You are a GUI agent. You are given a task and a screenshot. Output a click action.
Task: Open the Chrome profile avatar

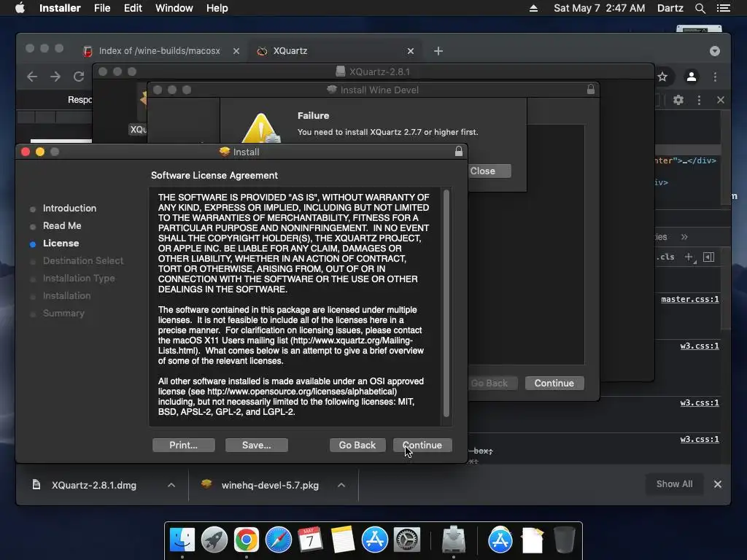point(692,77)
